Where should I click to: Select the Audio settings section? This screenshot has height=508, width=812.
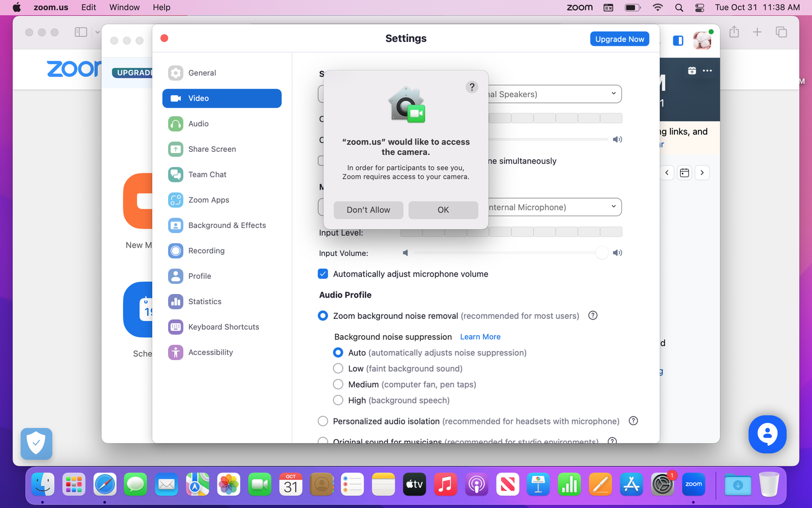coord(198,124)
